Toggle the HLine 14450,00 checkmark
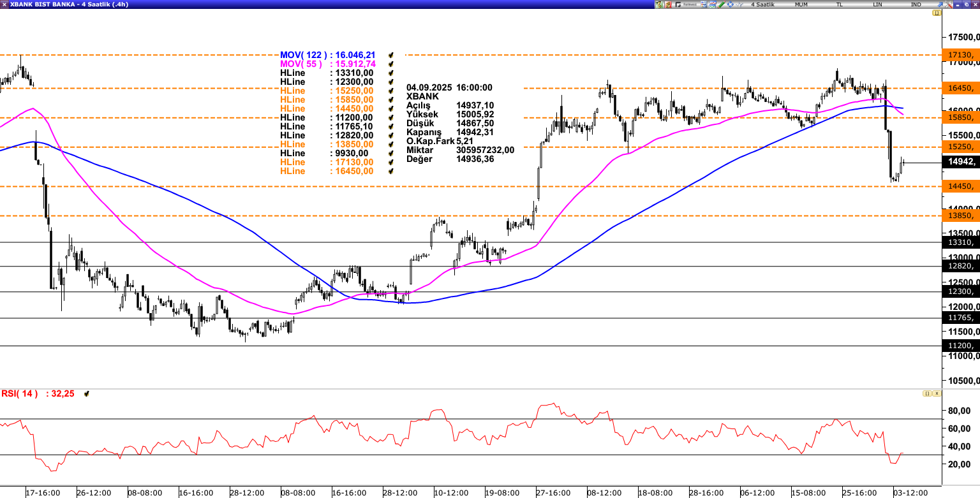The height and width of the screenshot is (498, 980). [391, 109]
